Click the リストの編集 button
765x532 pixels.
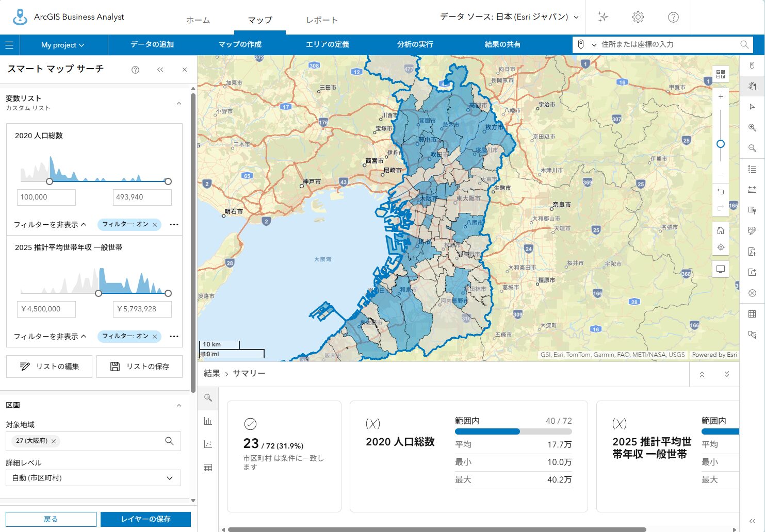(50, 367)
